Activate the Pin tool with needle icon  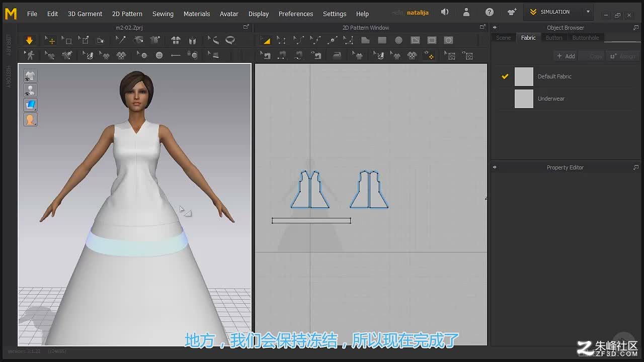click(121, 40)
